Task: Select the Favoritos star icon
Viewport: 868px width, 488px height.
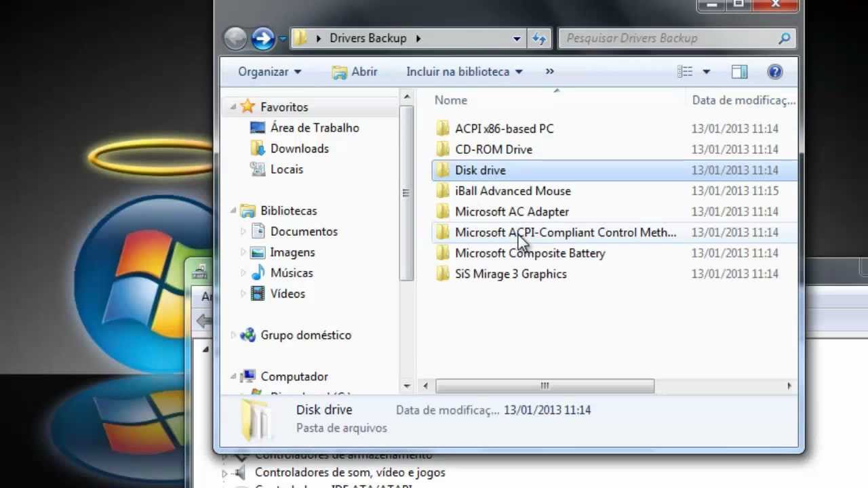Action: click(248, 106)
